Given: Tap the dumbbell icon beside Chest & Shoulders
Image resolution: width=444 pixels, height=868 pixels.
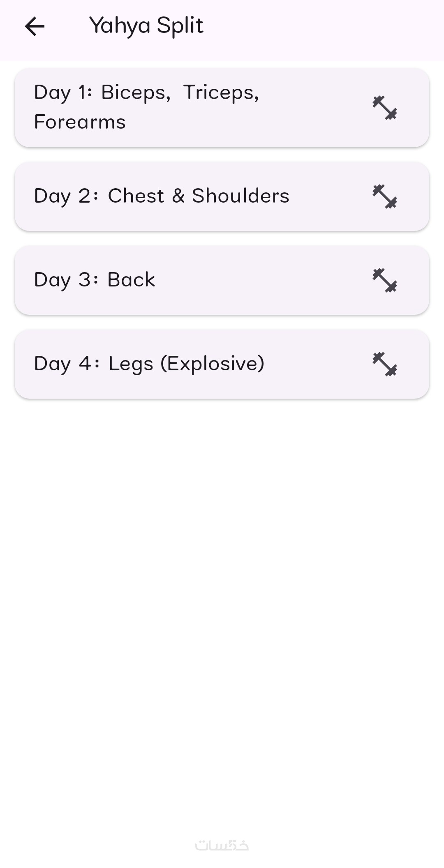Looking at the screenshot, I should pyautogui.click(x=385, y=196).
